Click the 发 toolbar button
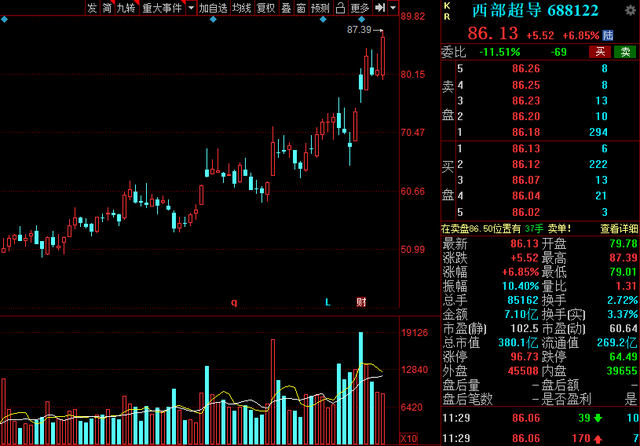This screenshot has width=640, height=446. pos(92,8)
